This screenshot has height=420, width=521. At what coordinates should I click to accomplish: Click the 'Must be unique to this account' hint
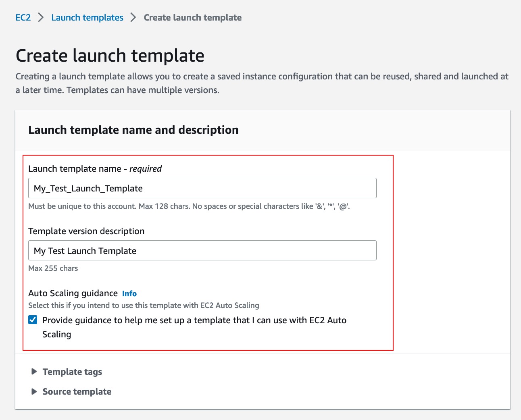189,206
